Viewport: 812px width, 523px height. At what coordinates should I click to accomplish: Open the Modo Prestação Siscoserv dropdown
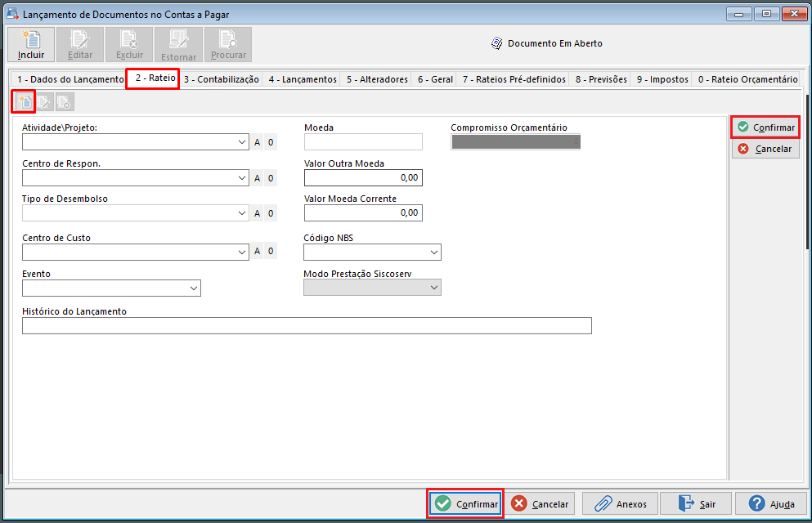pos(434,287)
